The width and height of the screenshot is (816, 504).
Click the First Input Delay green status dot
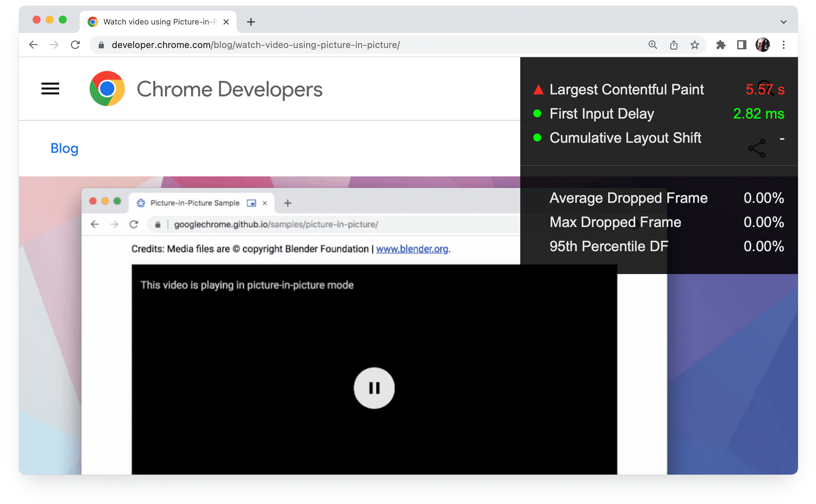537,113
